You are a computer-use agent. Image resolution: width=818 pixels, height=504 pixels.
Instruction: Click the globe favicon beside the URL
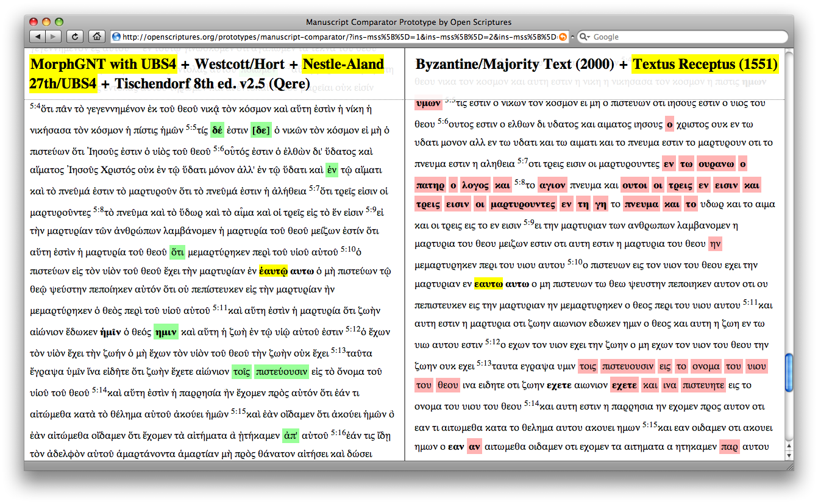tap(116, 37)
